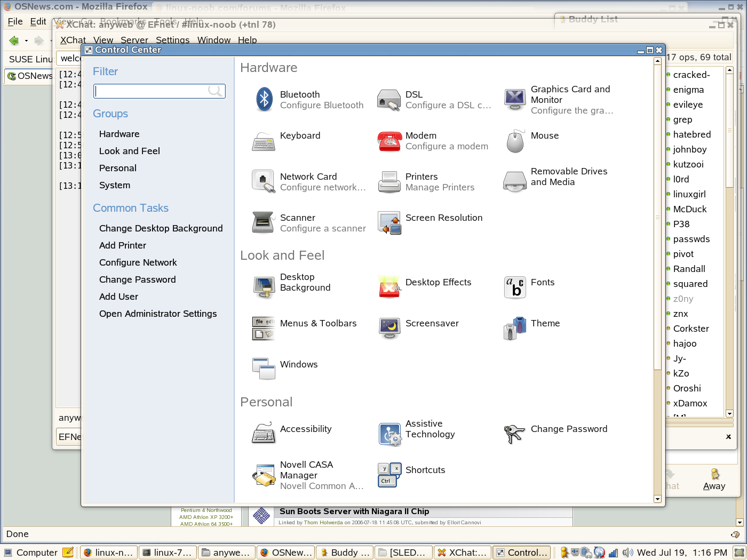Click Configure Network common task

point(138,262)
